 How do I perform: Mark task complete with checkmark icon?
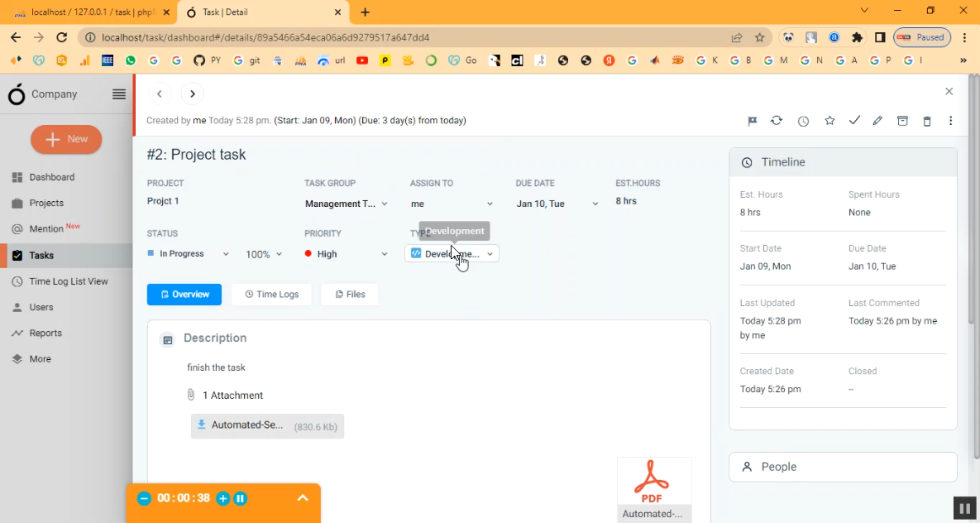pyautogui.click(x=854, y=121)
